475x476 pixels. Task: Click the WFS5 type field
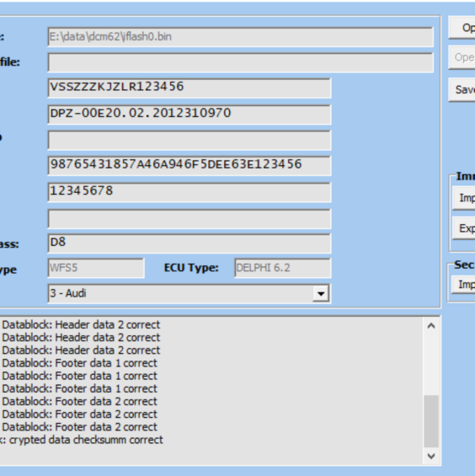96,268
